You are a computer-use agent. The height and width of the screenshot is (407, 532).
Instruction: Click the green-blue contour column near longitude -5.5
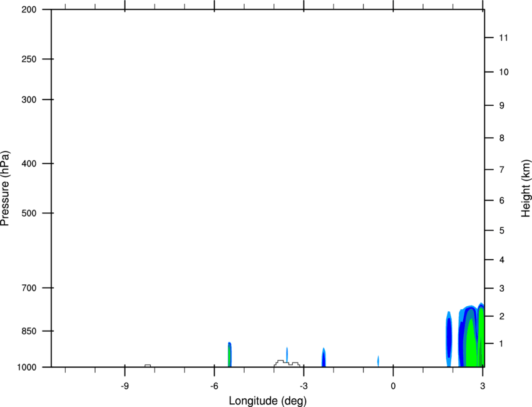pos(230,355)
